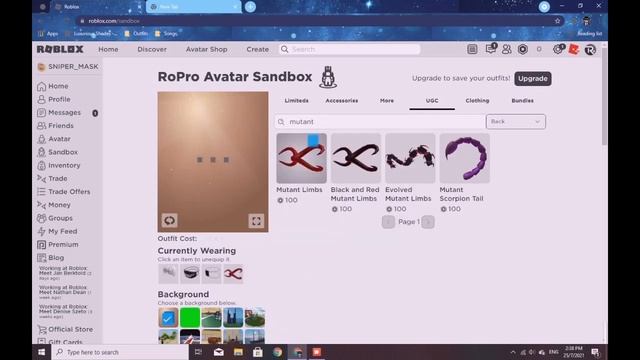The image size is (640, 360).
Task: Open the Messages sidebar item
Action: [64, 113]
